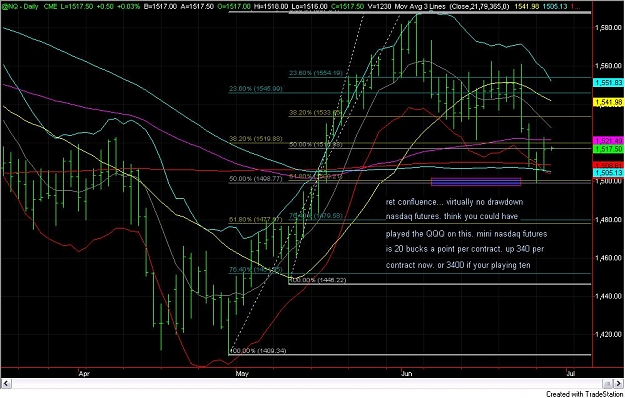The image size is (625, 398).
Task: Click the 1,560.00 price axis label
Action: click(608, 66)
